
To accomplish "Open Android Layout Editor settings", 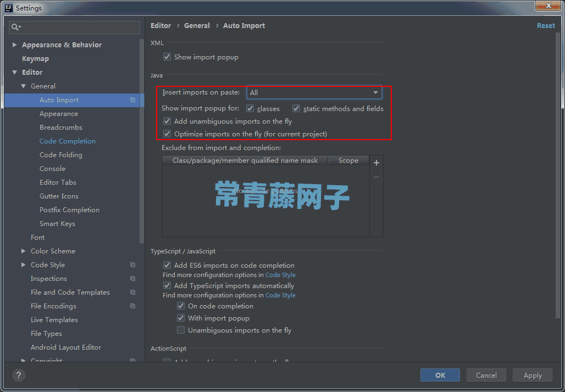I will coord(66,347).
